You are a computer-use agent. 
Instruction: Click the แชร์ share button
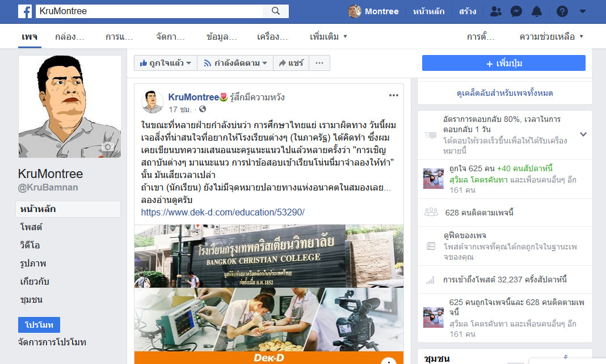(291, 63)
